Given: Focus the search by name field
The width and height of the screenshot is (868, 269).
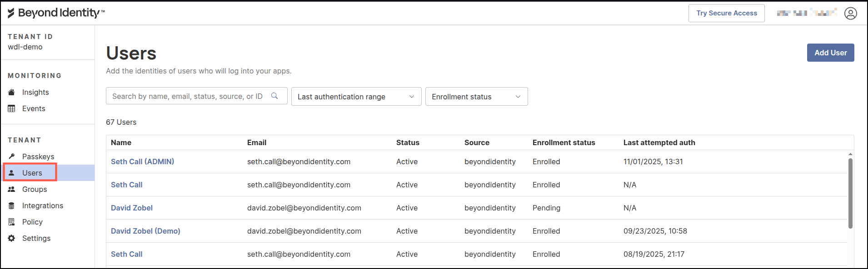Looking at the screenshot, I should (x=187, y=96).
